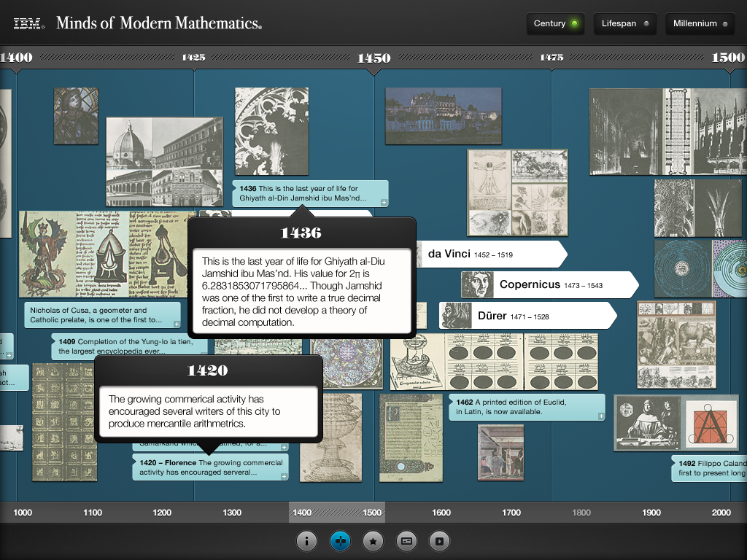Open the stained glass portrait thumbnail

pyautogui.click(x=76, y=116)
